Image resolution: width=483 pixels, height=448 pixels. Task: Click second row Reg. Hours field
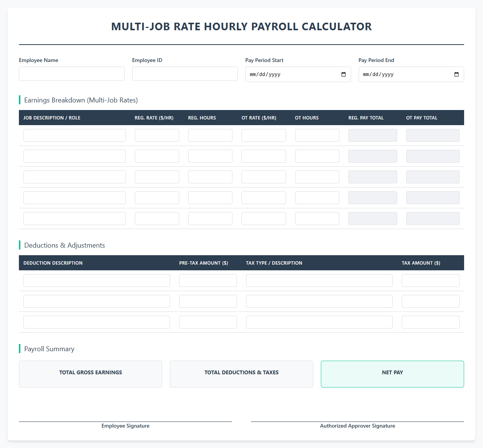coord(210,156)
